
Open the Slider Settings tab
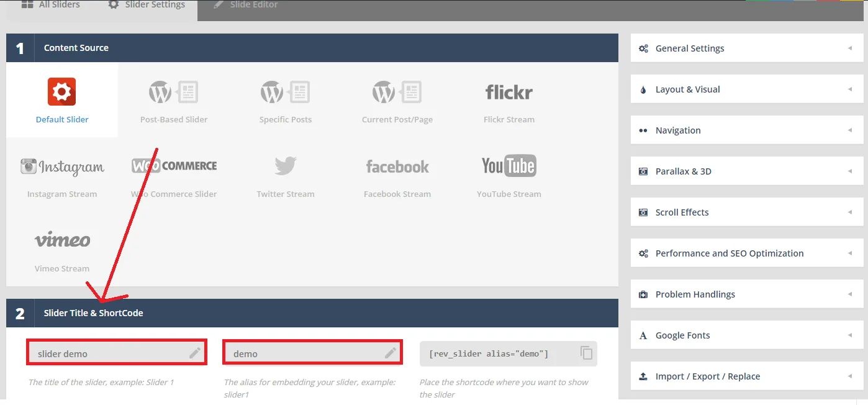pyautogui.click(x=147, y=6)
